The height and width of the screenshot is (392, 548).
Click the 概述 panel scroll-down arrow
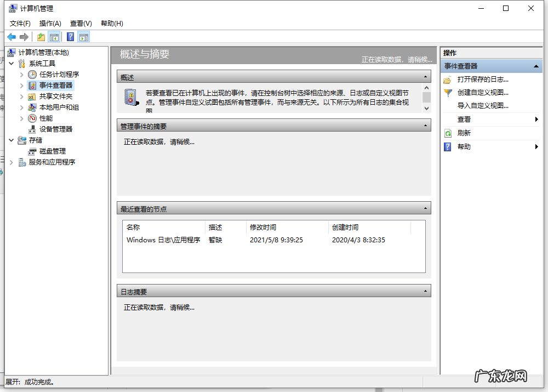point(426,109)
